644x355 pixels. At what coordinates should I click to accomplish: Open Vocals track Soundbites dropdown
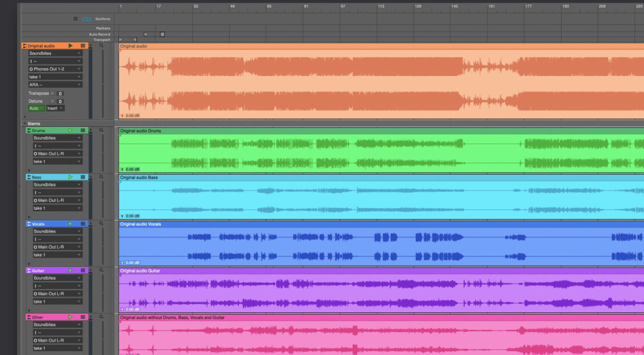(57, 231)
